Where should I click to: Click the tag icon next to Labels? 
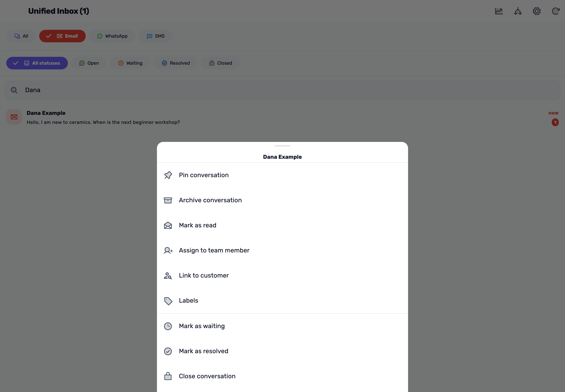coord(168,301)
